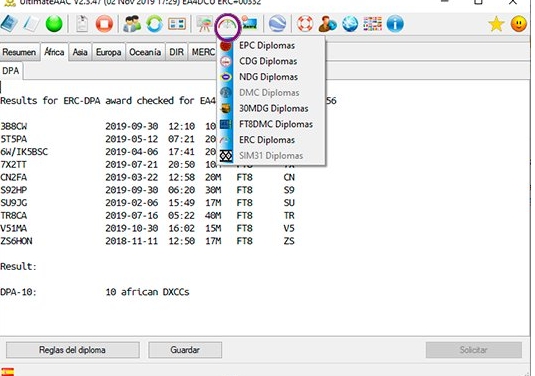This screenshot has height=376, width=535.
Task: Click the green ball start icon
Action: pyautogui.click(x=54, y=24)
